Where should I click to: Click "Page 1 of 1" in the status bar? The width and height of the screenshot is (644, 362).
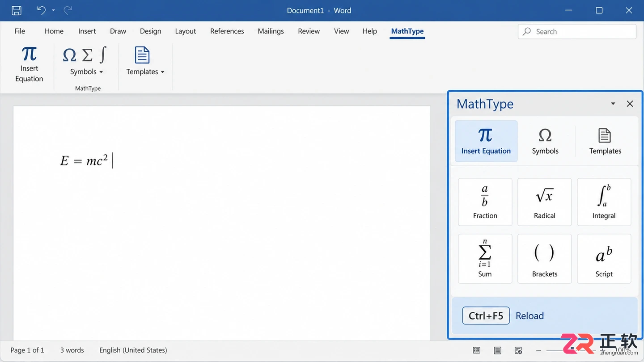pyautogui.click(x=27, y=350)
